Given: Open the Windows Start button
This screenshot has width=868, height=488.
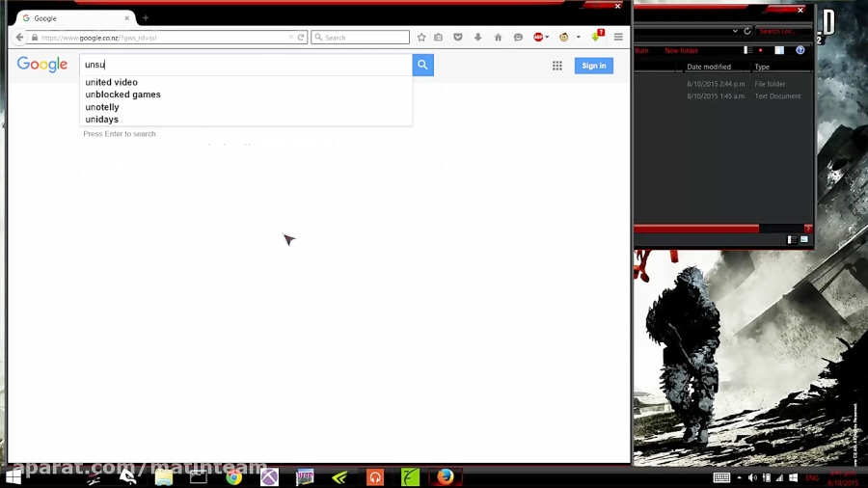Looking at the screenshot, I should pos(13,477).
